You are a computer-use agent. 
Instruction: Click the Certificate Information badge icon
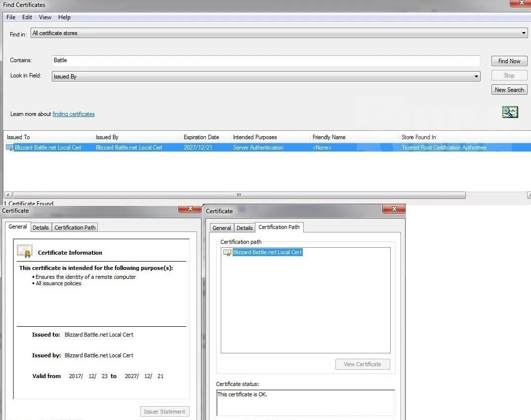(x=25, y=252)
